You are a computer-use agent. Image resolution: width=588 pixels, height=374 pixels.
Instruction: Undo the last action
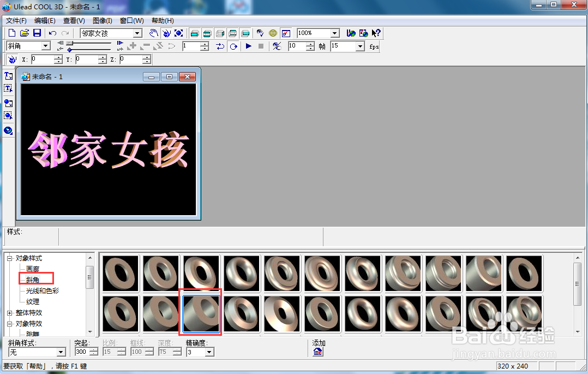tap(52, 33)
